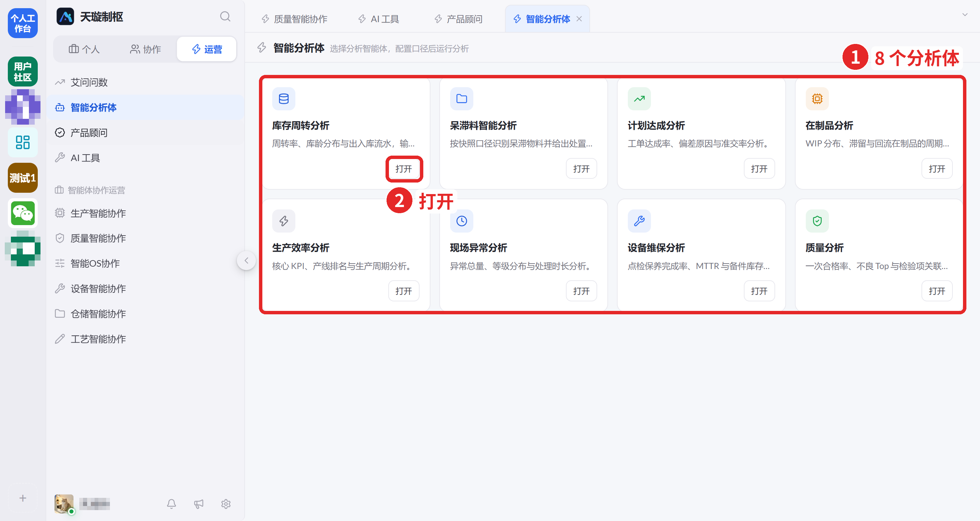This screenshot has height=521, width=980.
Task: Add new workspace with plus icon
Action: (23, 498)
